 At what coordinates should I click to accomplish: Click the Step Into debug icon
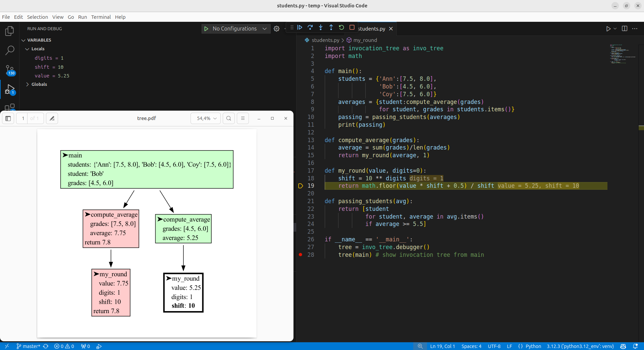coord(321,28)
